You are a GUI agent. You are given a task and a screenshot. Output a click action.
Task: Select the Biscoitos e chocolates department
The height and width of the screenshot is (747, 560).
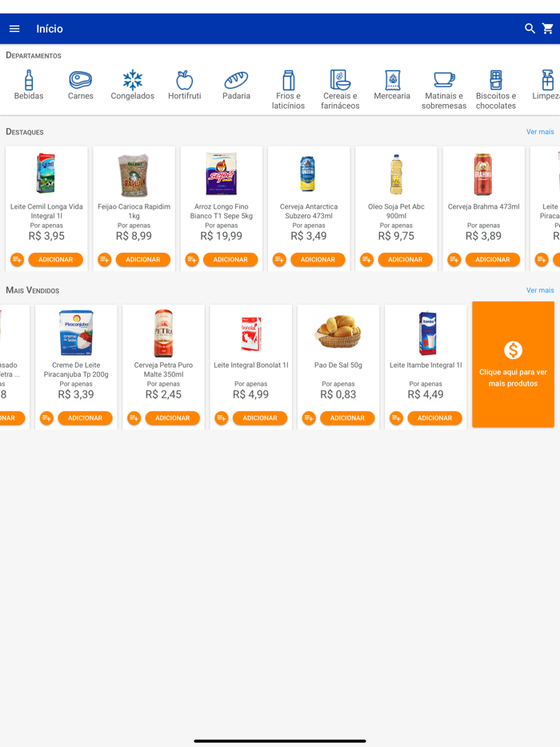click(496, 90)
